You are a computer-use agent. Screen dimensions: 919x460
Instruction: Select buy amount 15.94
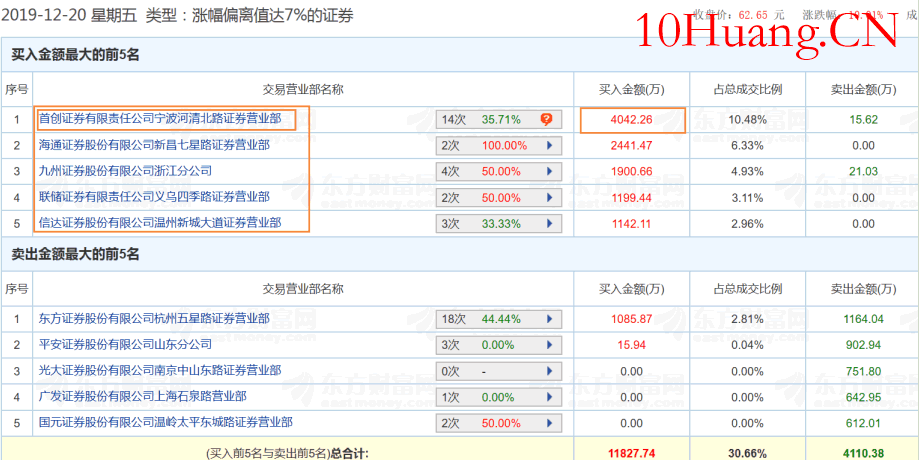point(632,345)
